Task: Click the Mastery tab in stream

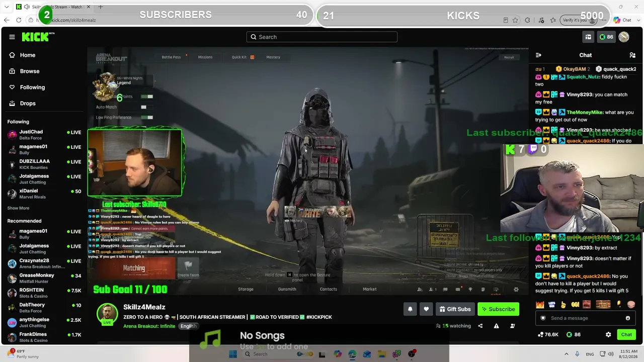Action: click(273, 57)
